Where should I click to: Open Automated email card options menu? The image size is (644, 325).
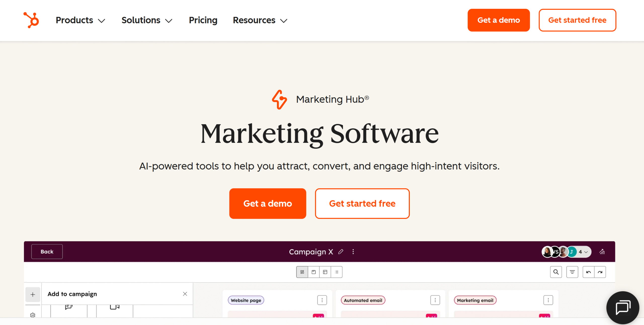[435, 300]
